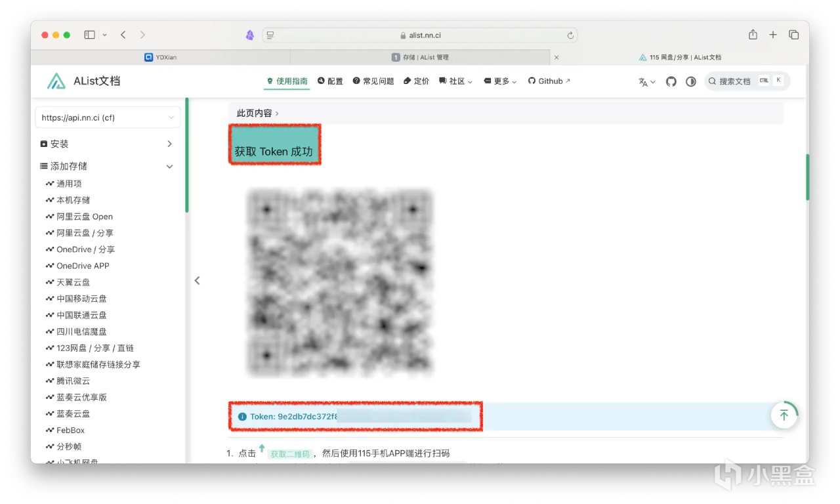Click the 获取 Token 成功 button
This screenshot has width=840, height=504.
pyautogui.click(x=274, y=144)
